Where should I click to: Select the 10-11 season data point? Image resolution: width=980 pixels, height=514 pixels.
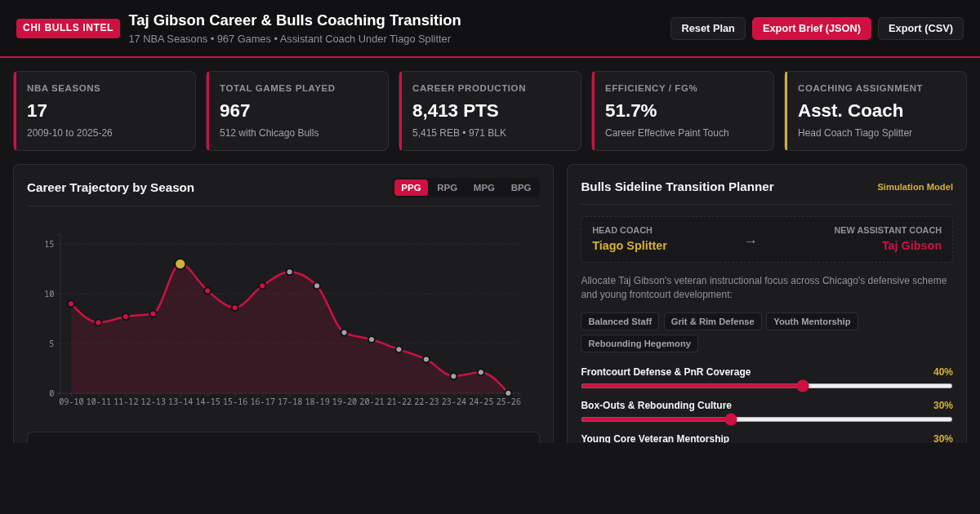[x=98, y=322]
